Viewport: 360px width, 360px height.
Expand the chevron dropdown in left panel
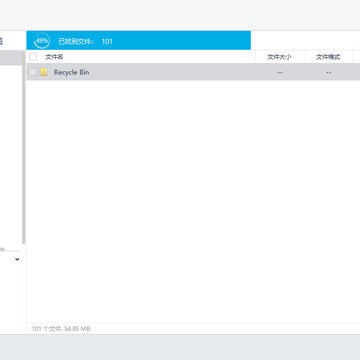(17, 259)
